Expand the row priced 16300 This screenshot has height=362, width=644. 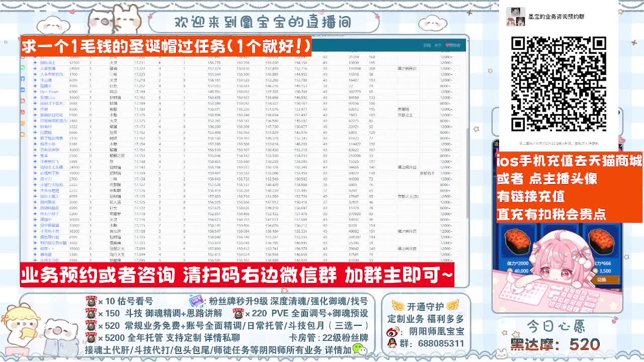click(x=35, y=231)
